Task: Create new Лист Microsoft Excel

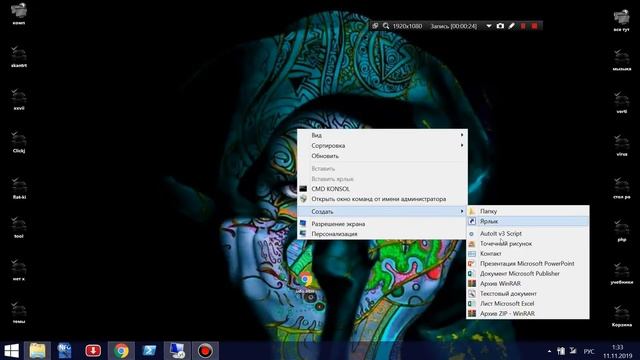Action: point(528,304)
